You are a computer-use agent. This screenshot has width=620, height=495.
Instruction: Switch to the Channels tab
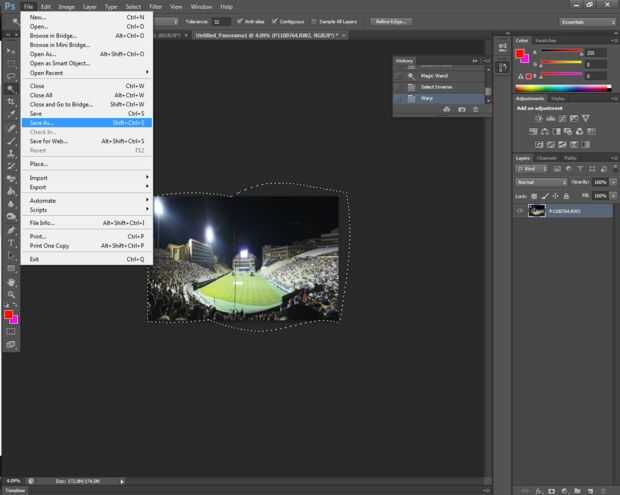click(547, 158)
